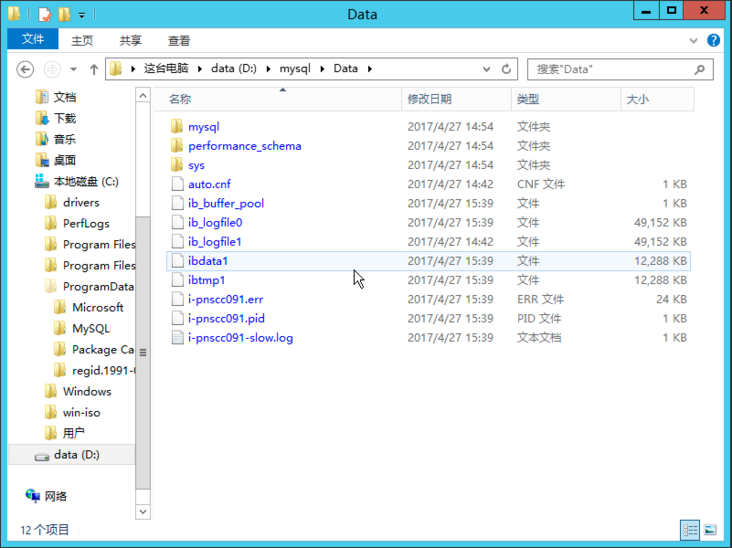Click sidebar scrollbar up arrow
This screenshot has height=548, width=732.
[143, 95]
